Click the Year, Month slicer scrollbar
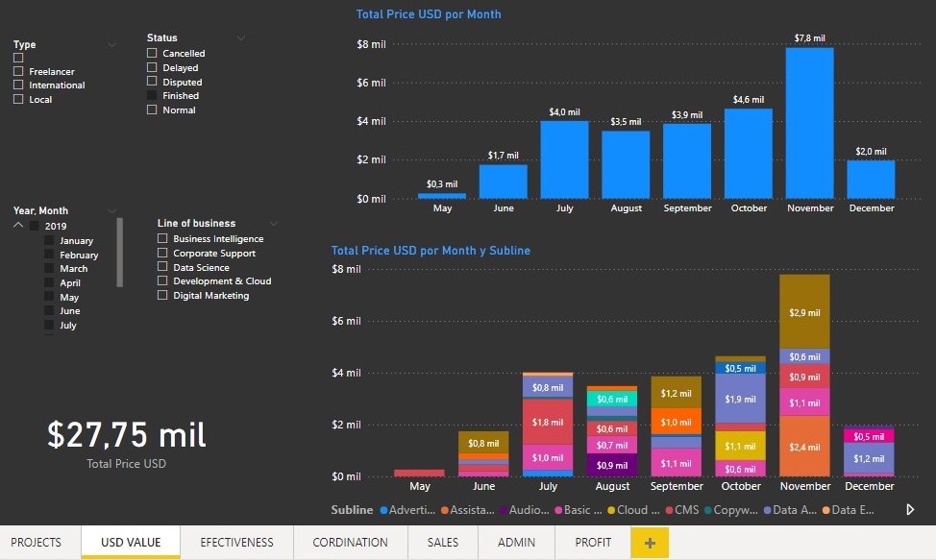Screen dimensions: 936x560 (x=120, y=252)
